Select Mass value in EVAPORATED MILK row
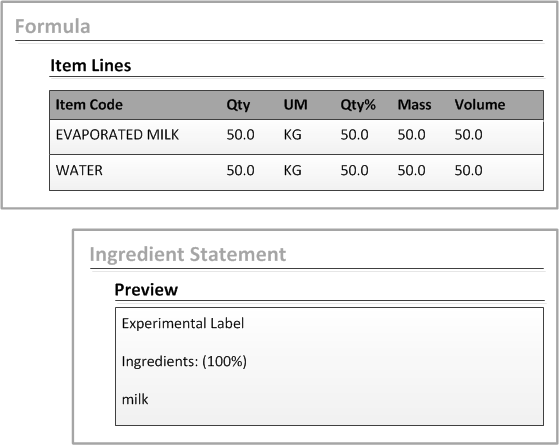Image resolution: width=559 pixels, height=445 pixels. (411, 135)
